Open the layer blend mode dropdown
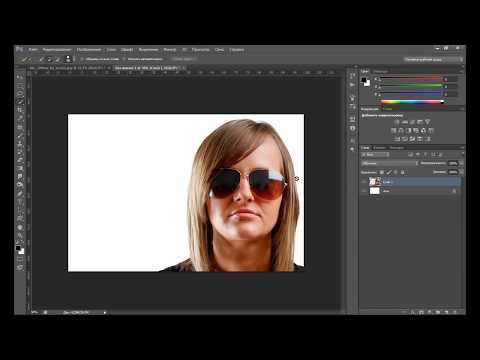This screenshot has height=360, width=480. click(x=389, y=163)
